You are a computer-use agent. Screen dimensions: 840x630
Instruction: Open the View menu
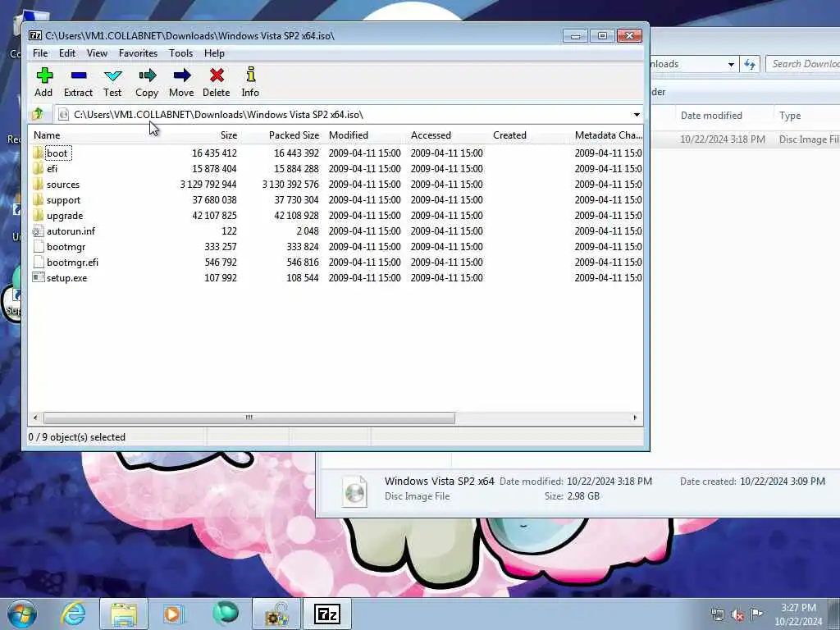point(97,53)
